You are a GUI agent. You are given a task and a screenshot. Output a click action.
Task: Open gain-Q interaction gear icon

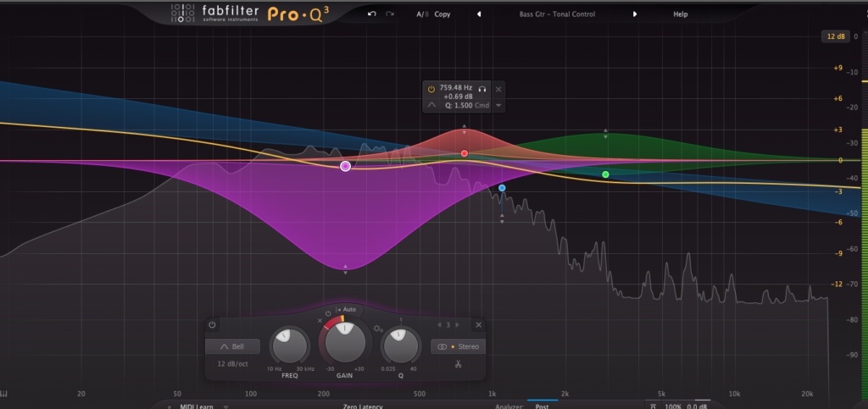coord(378,328)
